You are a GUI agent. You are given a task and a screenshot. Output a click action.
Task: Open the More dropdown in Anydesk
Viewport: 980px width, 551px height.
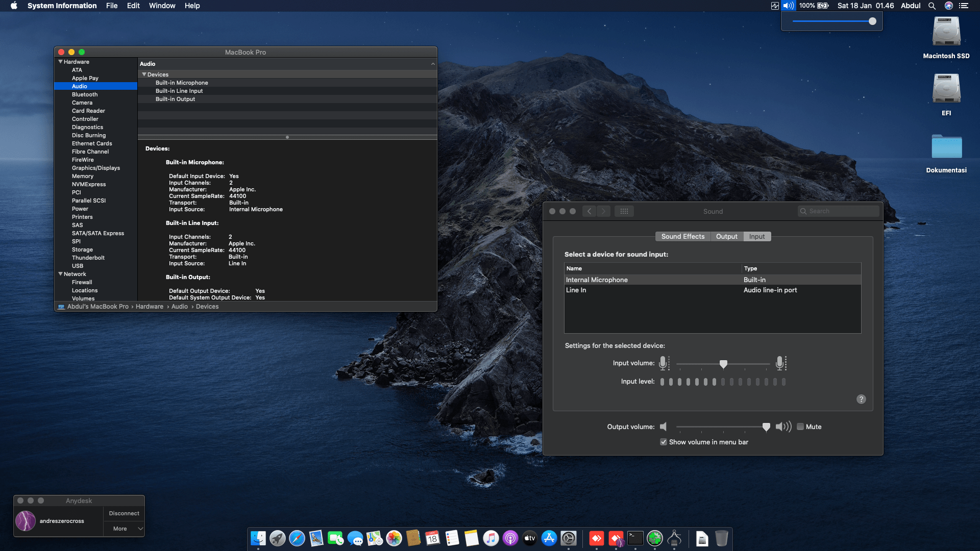click(x=124, y=529)
